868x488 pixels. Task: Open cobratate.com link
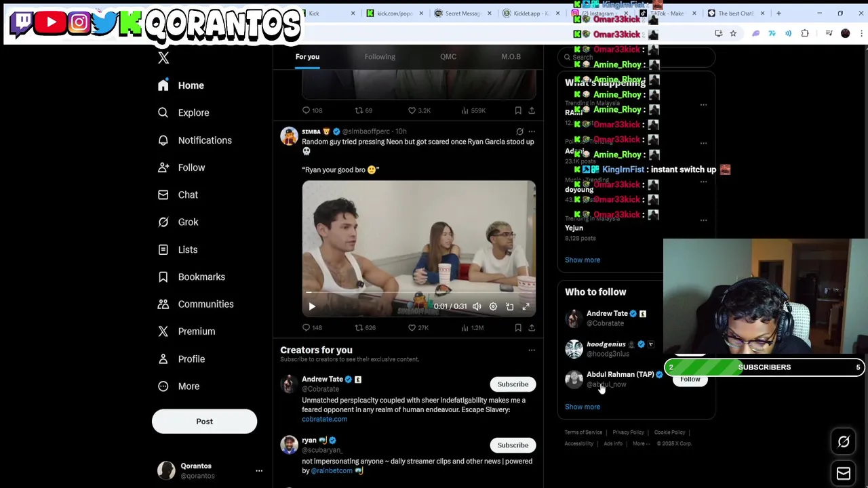click(x=324, y=420)
